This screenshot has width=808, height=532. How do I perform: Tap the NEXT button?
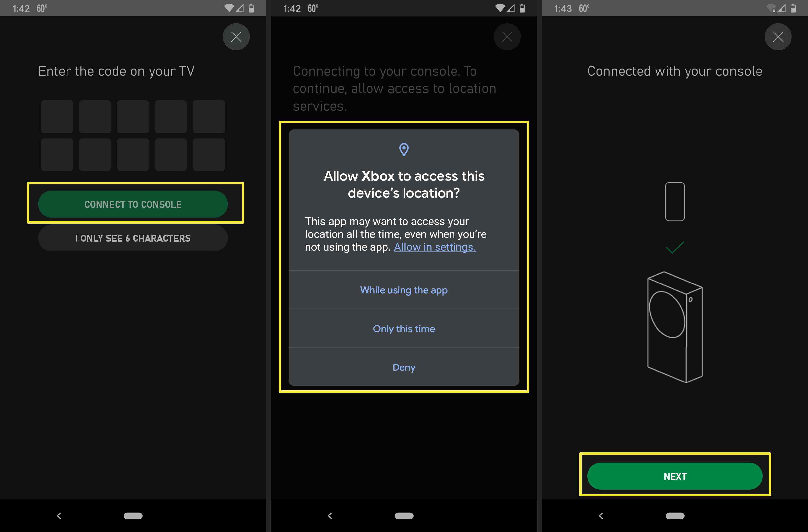(674, 476)
